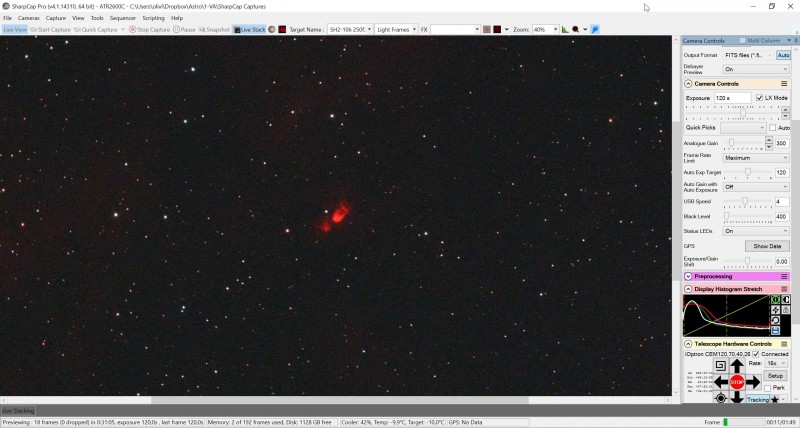Click the USB Speed slider
This screenshot has width=800, height=428.
pos(747,202)
